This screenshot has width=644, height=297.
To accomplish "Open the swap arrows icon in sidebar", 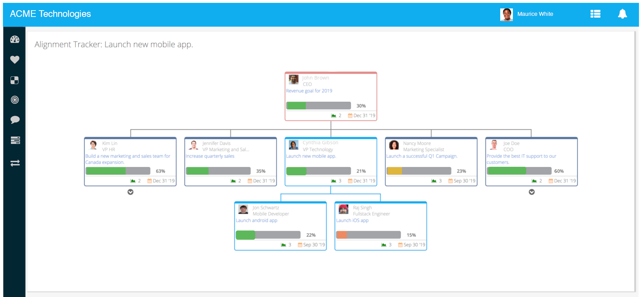I will click(x=15, y=163).
